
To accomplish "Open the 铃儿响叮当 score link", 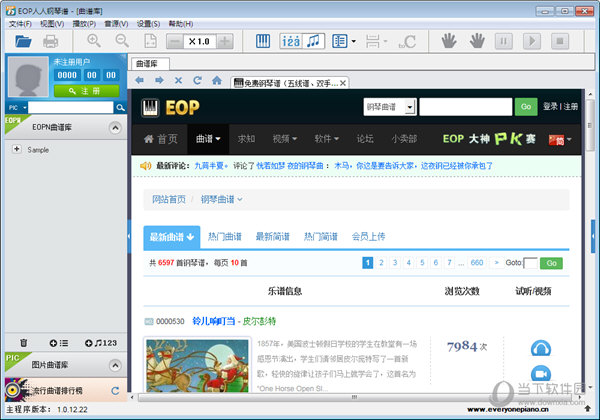I will [x=214, y=321].
